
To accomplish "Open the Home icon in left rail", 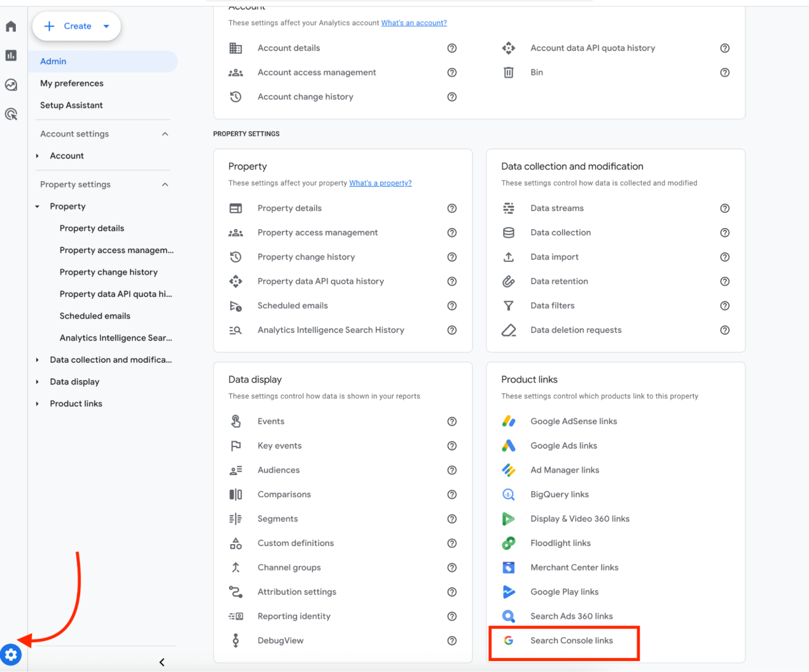I will click(x=11, y=26).
